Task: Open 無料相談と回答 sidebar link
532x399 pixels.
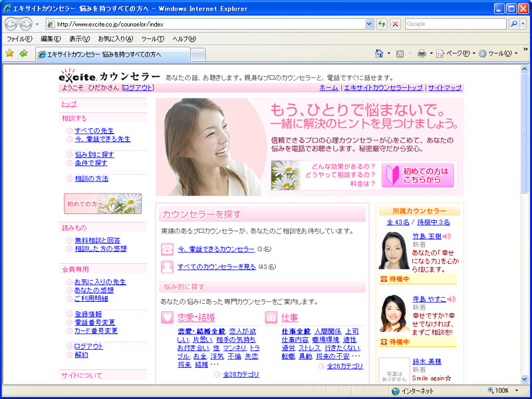Action: [97, 240]
